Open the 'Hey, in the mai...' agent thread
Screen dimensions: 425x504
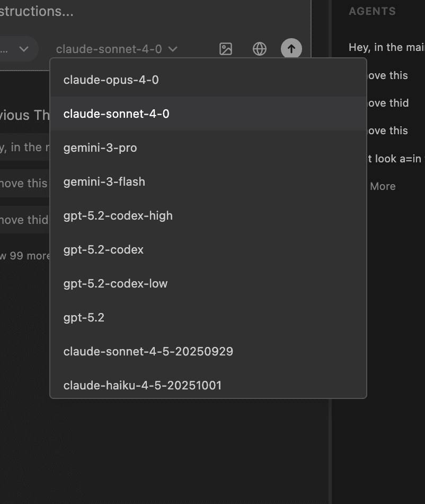386,47
